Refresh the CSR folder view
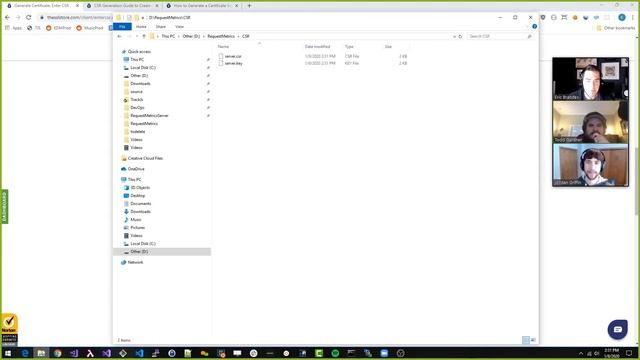 pos(460,36)
